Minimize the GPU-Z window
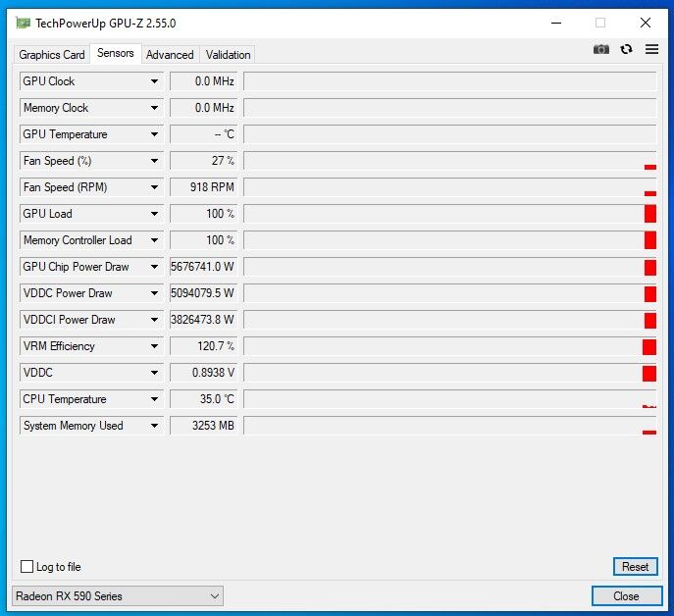Viewport: 674px width, 616px height. (556, 23)
